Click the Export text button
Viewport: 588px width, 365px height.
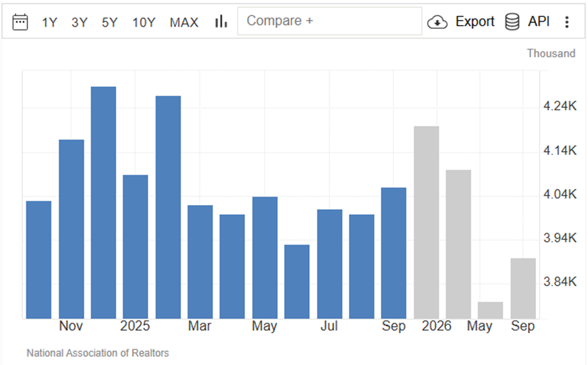tap(475, 22)
